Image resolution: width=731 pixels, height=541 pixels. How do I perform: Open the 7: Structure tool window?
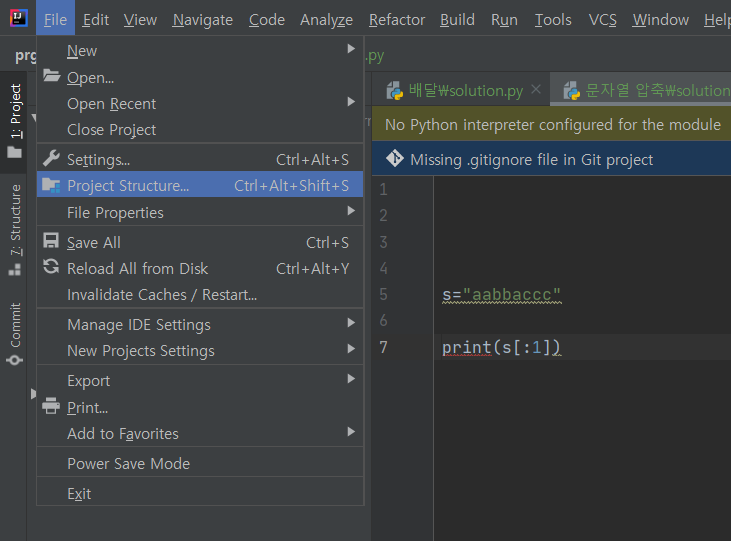[x=14, y=229]
